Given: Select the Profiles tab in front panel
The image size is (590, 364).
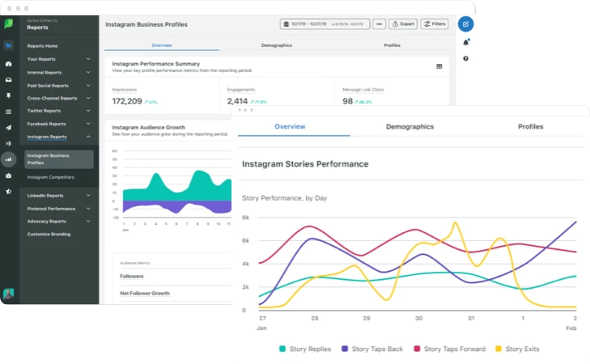Looking at the screenshot, I should click(x=530, y=127).
